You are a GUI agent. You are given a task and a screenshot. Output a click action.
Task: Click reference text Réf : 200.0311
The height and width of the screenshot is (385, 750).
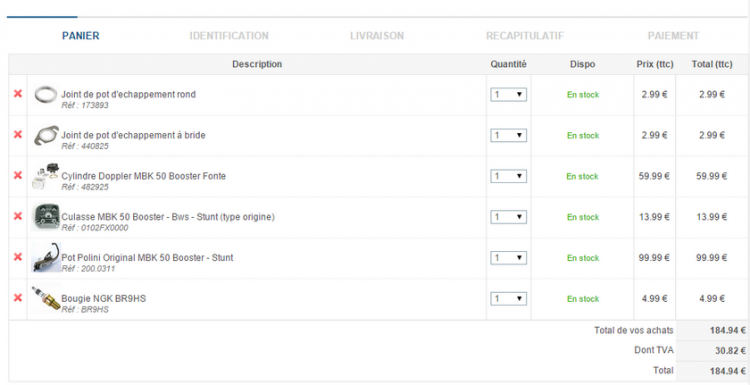(x=88, y=269)
